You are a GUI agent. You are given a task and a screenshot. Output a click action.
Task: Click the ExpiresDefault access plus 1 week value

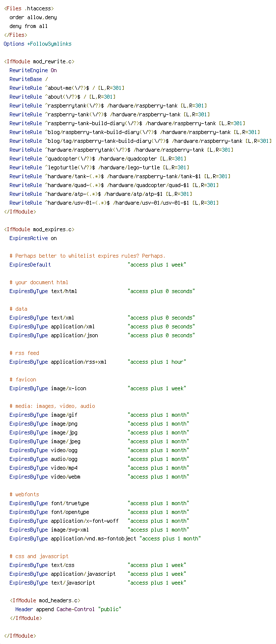(157, 265)
